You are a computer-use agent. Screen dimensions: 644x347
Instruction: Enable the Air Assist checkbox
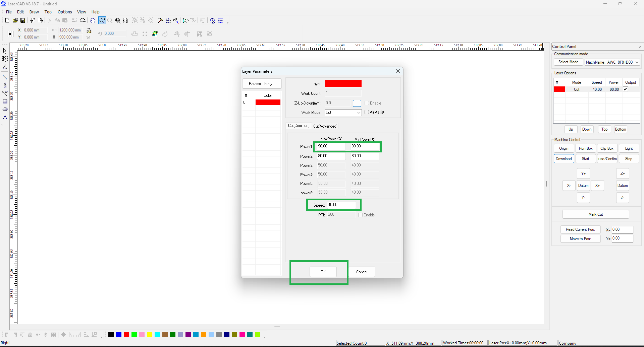pos(367,112)
